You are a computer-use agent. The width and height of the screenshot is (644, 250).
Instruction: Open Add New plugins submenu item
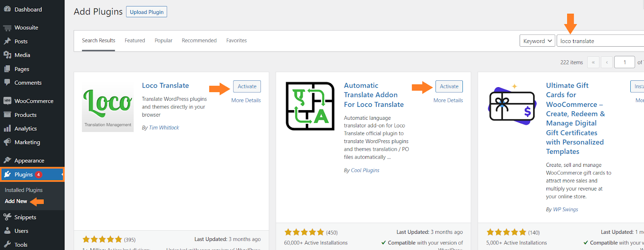pyautogui.click(x=16, y=201)
